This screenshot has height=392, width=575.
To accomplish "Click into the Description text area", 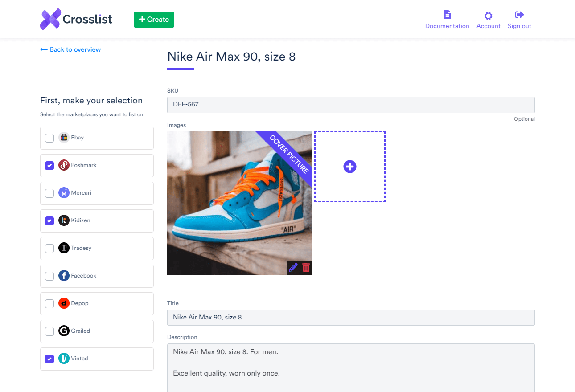I will point(351,368).
